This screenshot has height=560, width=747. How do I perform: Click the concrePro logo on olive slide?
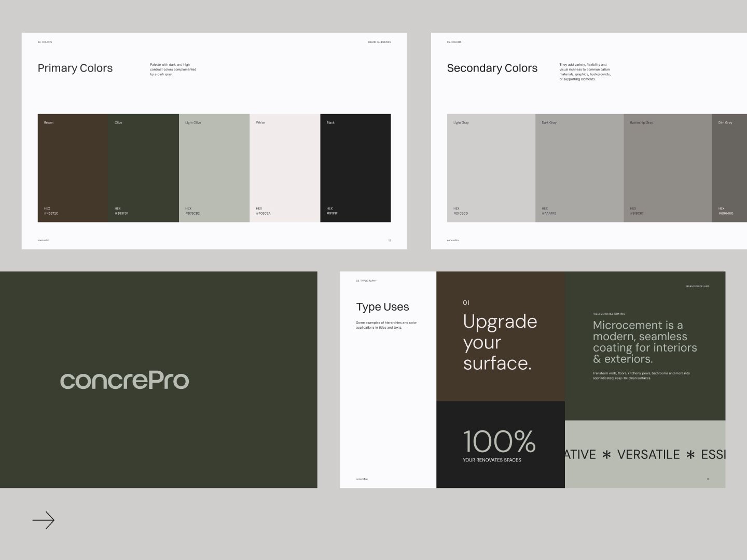[125, 380]
